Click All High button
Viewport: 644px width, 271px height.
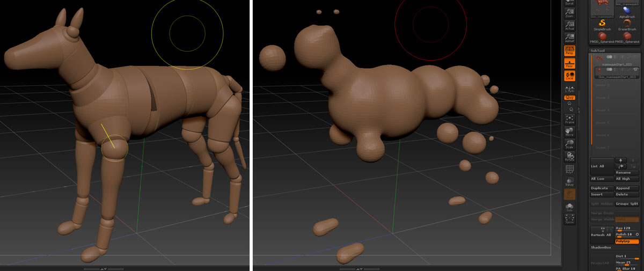(x=627, y=179)
